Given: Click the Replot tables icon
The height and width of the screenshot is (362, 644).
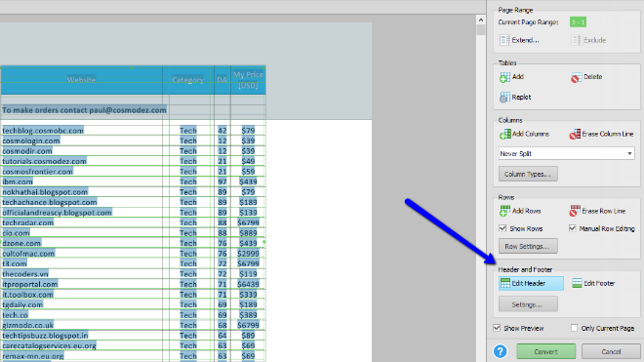Looking at the screenshot, I should pos(504,98).
